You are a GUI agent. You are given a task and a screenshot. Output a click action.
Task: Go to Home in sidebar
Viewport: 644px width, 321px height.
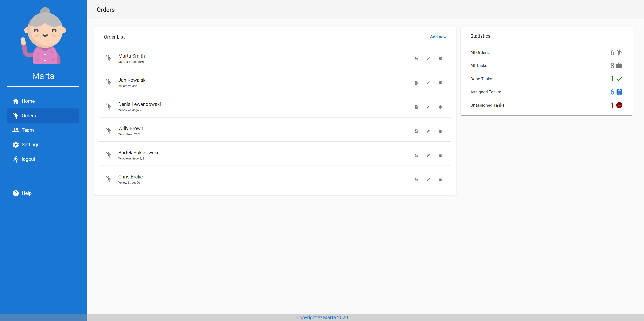coord(28,101)
